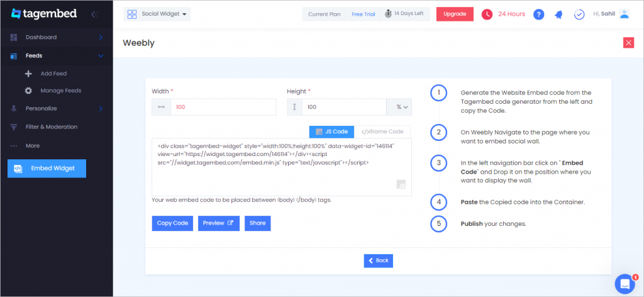Click the More menu item label
The height and width of the screenshot is (297, 644).
33,146
